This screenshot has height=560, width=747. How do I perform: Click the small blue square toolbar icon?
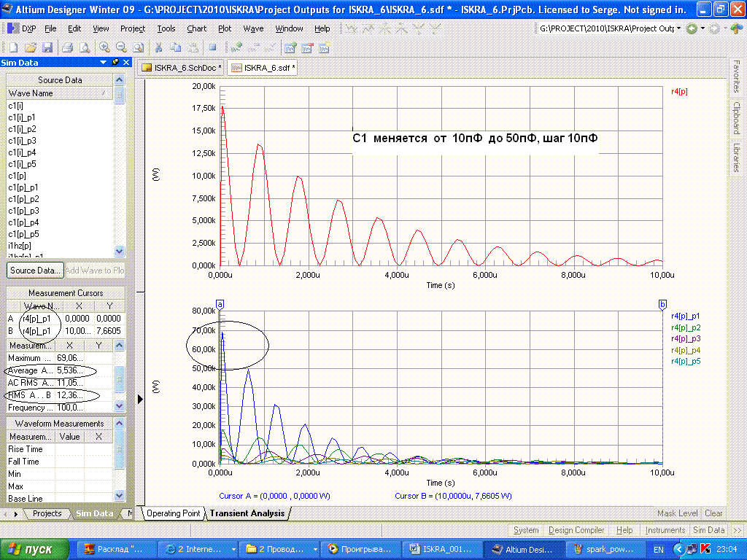(212, 47)
